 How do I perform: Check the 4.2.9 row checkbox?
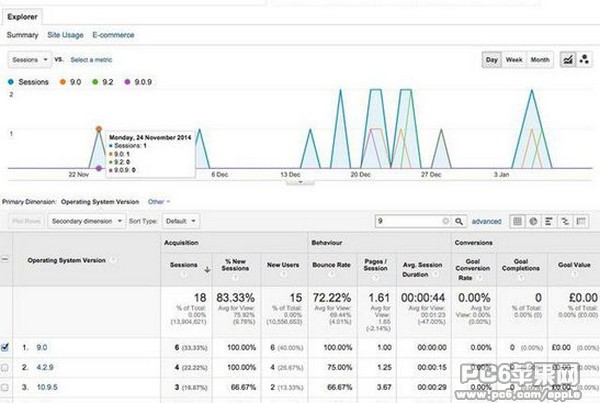(8, 368)
